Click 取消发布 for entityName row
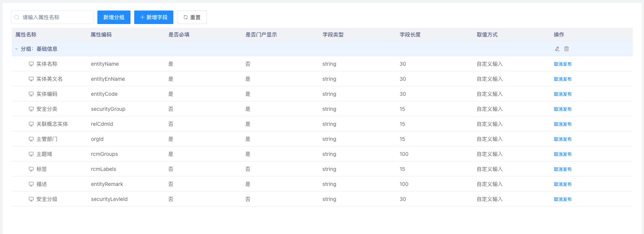644x234 pixels. pyautogui.click(x=562, y=64)
